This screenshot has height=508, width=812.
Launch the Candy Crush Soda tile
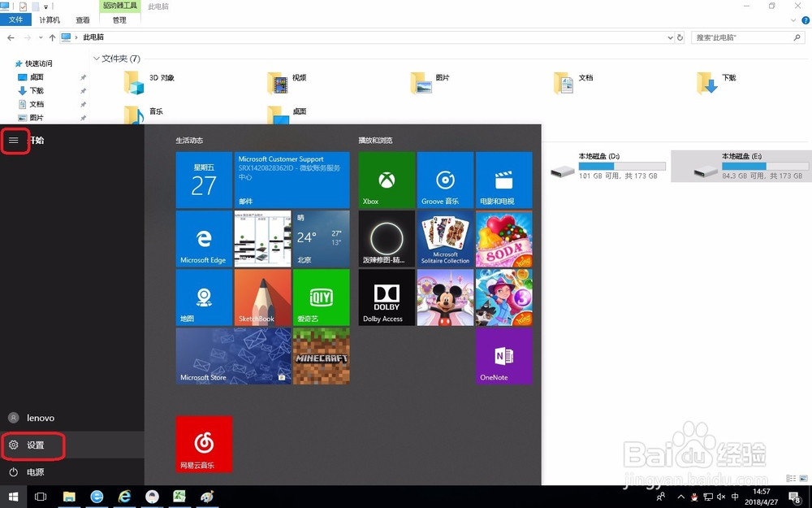(x=504, y=238)
